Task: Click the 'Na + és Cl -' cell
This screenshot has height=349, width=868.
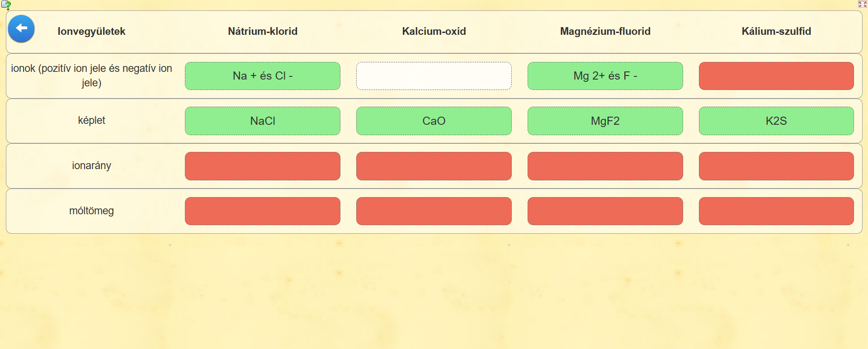Action: 262,76
